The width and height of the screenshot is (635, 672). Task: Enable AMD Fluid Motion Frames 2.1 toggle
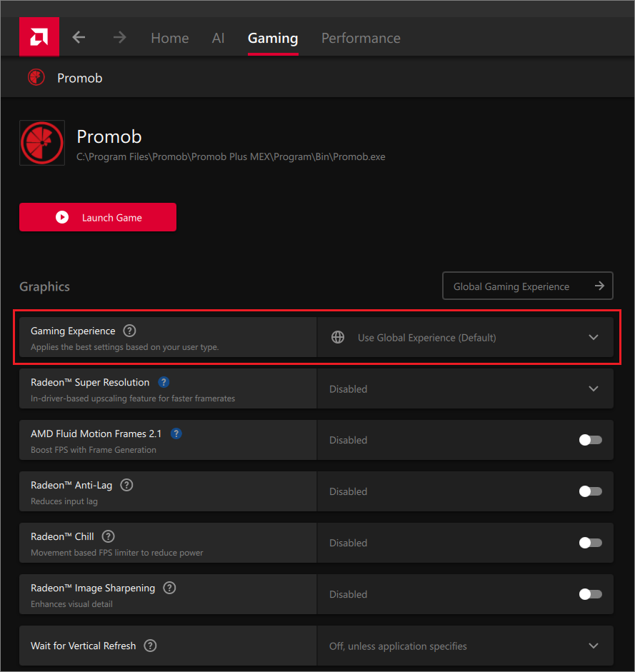click(591, 440)
